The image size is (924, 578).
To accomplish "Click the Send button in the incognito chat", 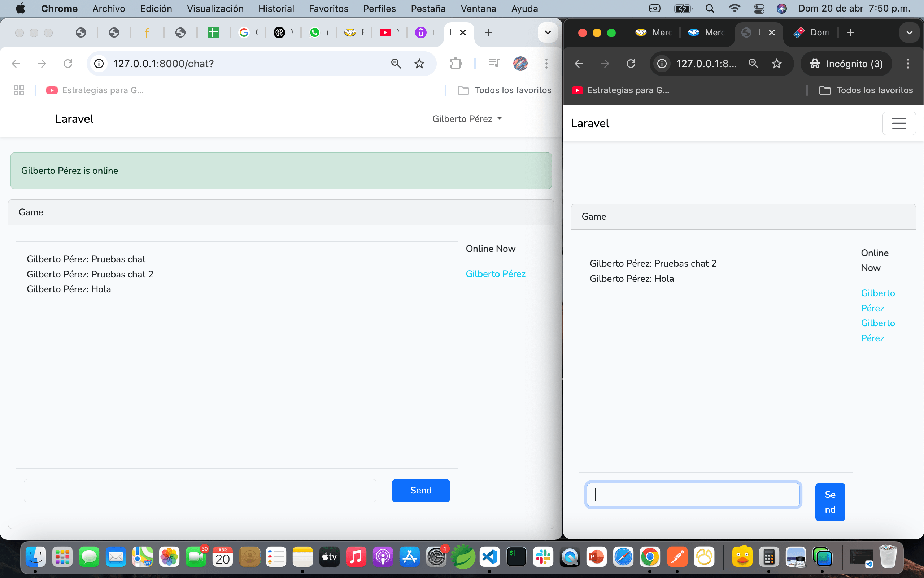I will (x=830, y=502).
